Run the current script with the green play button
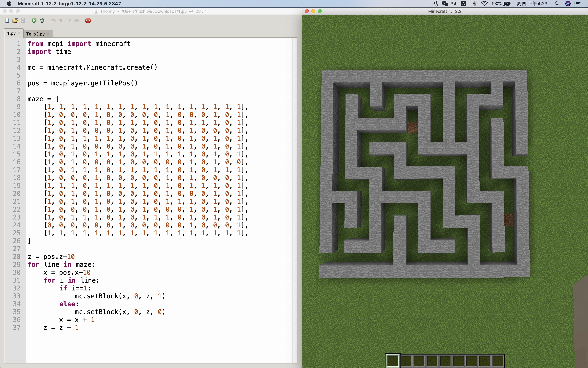Viewport: 588px width, 368px height. pos(34,20)
